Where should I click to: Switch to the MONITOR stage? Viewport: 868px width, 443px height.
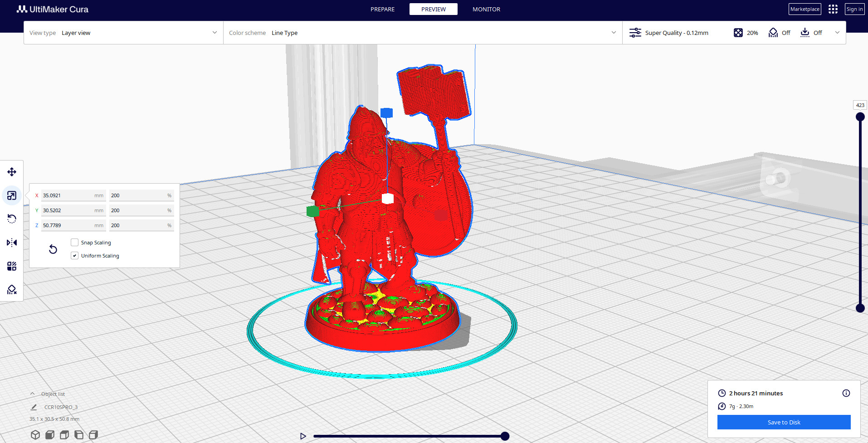(x=486, y=9)
